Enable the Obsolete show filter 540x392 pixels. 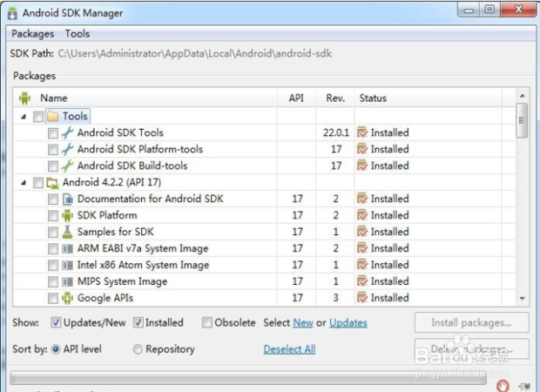[207, 323]
